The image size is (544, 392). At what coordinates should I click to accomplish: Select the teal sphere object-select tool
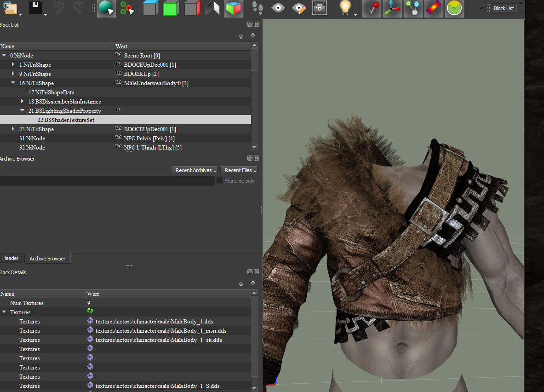pos(106,8)
